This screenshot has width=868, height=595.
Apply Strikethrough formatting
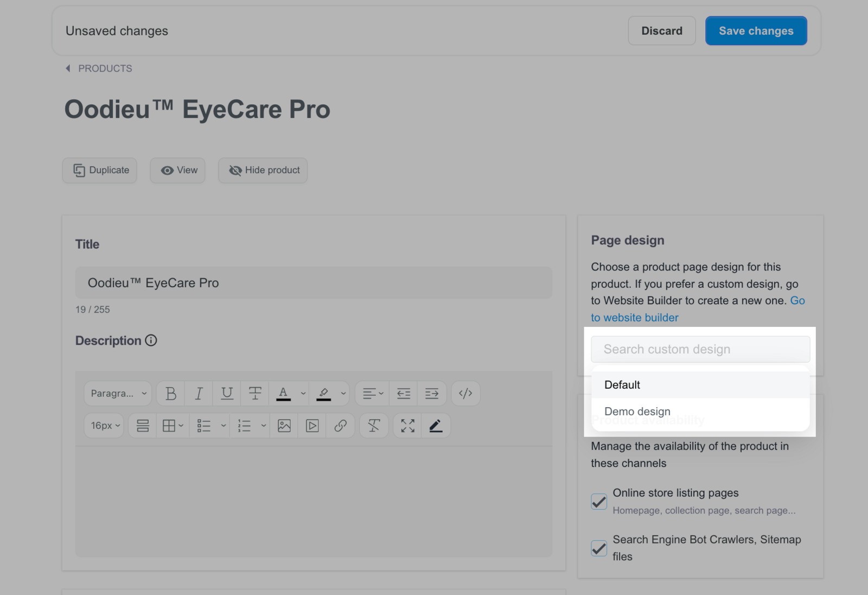pyautogui.click(x=255, y=394)
